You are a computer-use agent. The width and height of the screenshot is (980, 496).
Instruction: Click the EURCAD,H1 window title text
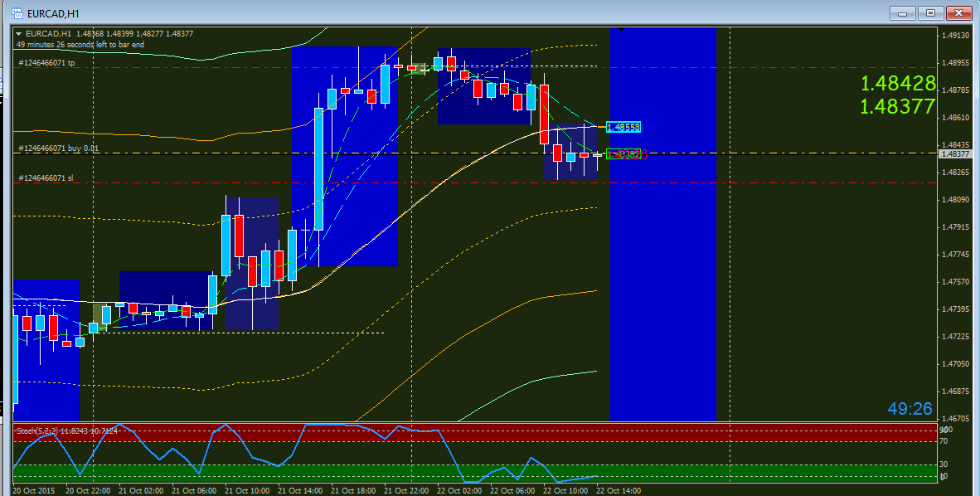click(53, 13)
